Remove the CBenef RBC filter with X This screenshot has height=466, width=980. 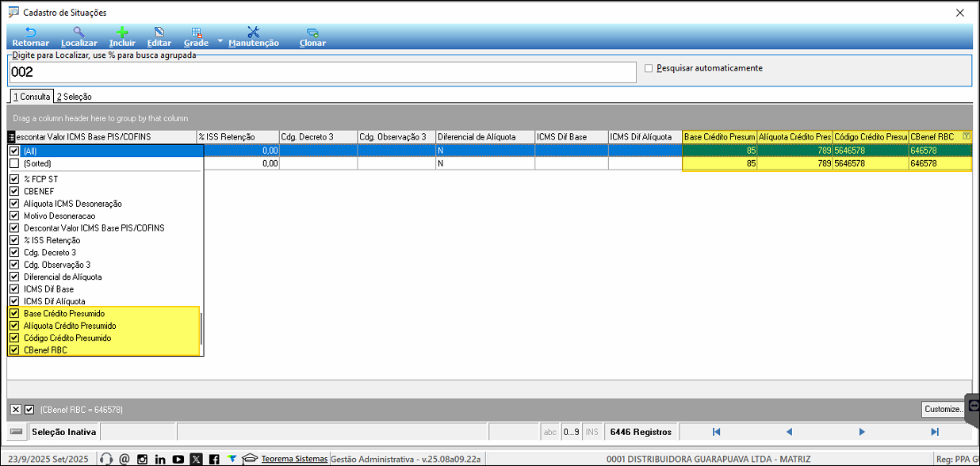[16, 410]
